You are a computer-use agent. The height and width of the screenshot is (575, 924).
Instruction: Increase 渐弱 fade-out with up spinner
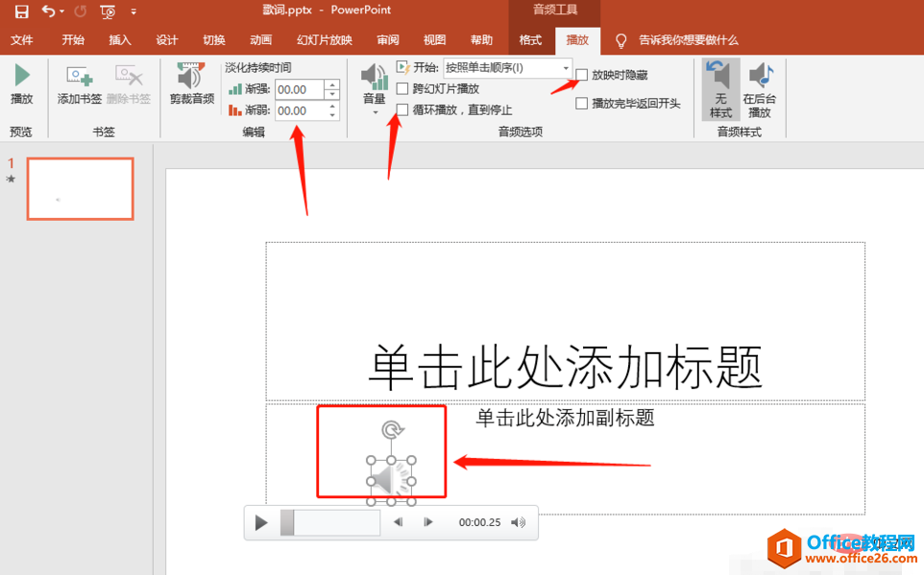(332, 106)
